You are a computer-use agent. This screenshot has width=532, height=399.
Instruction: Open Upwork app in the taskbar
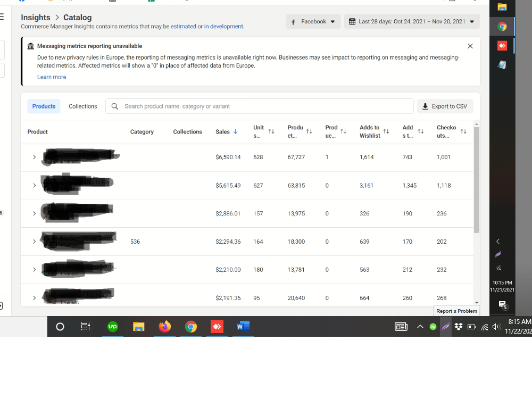tap(113, 327)
